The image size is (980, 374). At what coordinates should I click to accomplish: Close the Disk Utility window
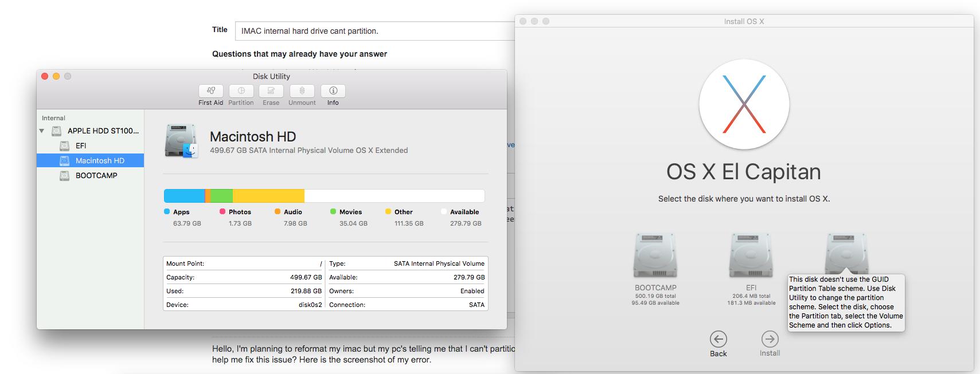[x=45, y=76]
